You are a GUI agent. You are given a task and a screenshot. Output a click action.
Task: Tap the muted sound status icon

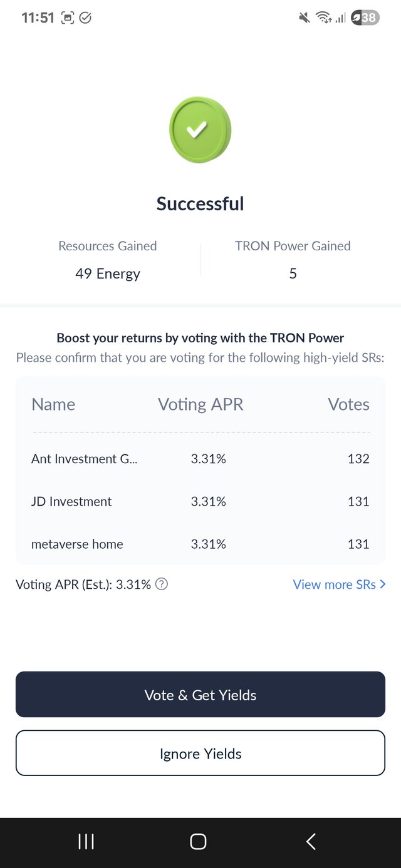(x=305, y=18)
